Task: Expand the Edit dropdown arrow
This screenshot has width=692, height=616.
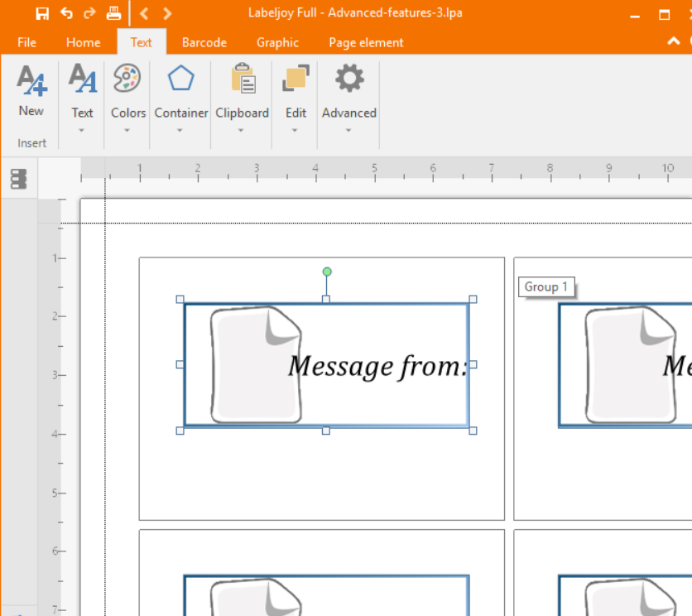Action: (x=295, y=130)
